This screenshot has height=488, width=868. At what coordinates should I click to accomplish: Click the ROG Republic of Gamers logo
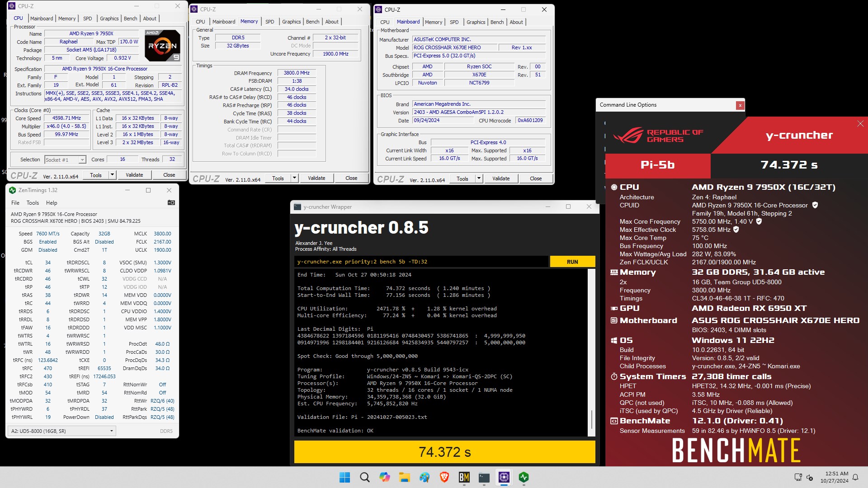pos(658,135)
